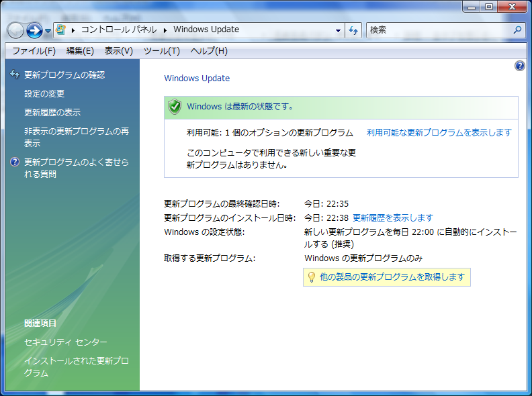Click the Windows Update heading text
The image size is (532, 396).
coord(197,79)
